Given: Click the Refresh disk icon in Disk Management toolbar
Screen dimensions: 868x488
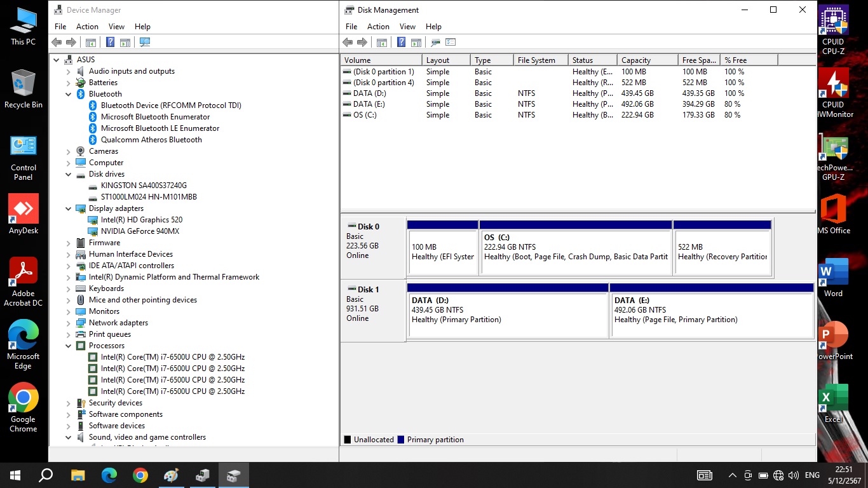Looking at the screenshot, I should tap(435, 43).
